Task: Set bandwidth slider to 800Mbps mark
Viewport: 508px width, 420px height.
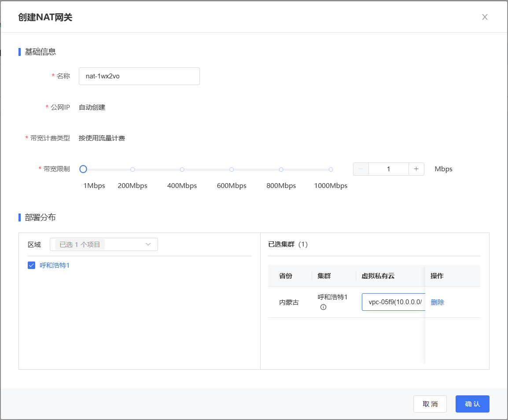Action: 281,169
